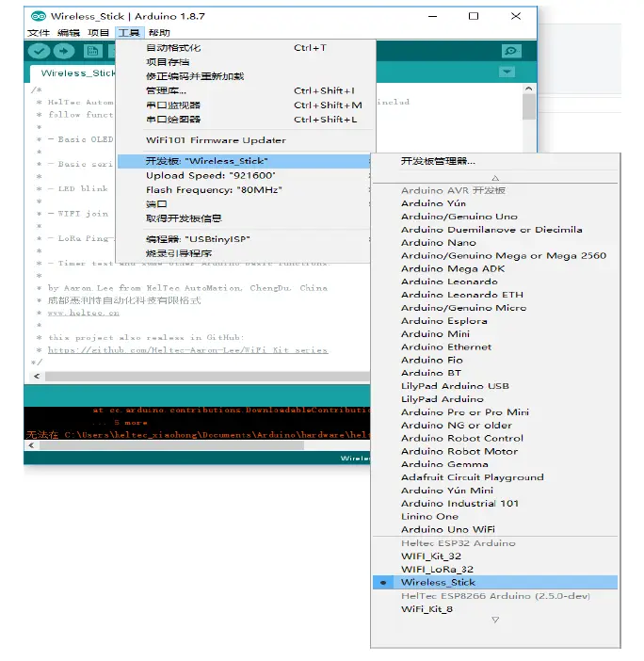Expand the 端口 submenu
The height and width of the screenshot is (661, 644).
(244, 204)
